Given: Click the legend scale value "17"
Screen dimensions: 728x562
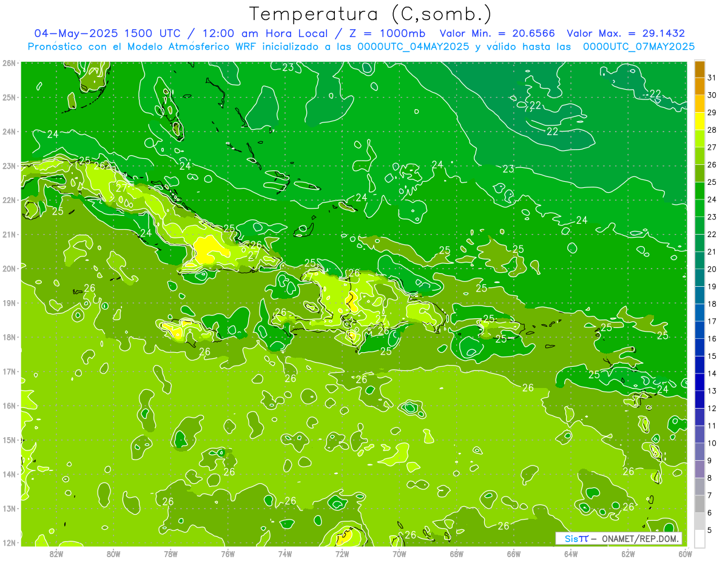Looking at the screenshot, I should coord(712,321).
